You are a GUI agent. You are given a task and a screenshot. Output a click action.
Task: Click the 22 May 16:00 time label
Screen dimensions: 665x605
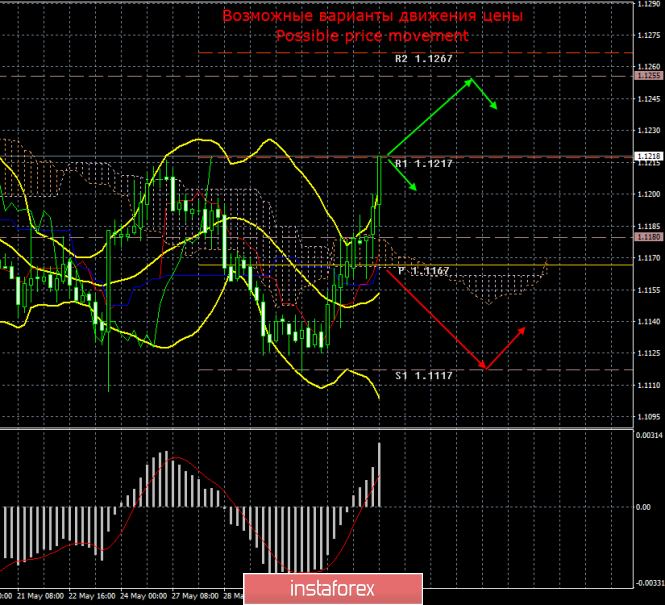[92, 596]
